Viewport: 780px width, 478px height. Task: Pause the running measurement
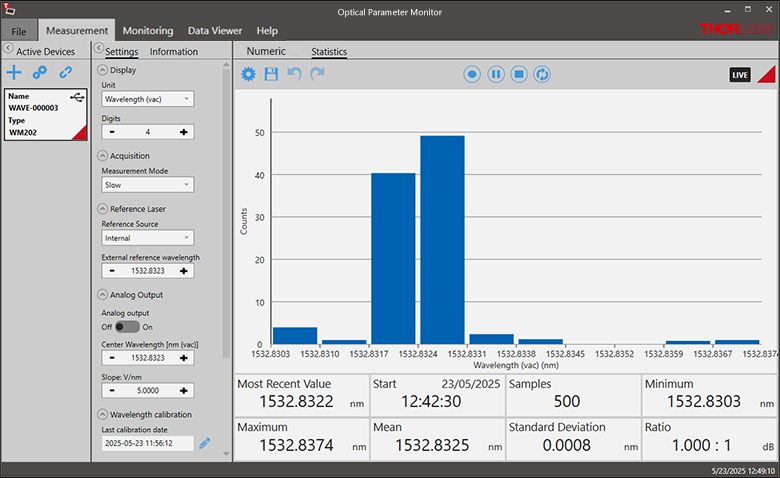click(496, 74)
